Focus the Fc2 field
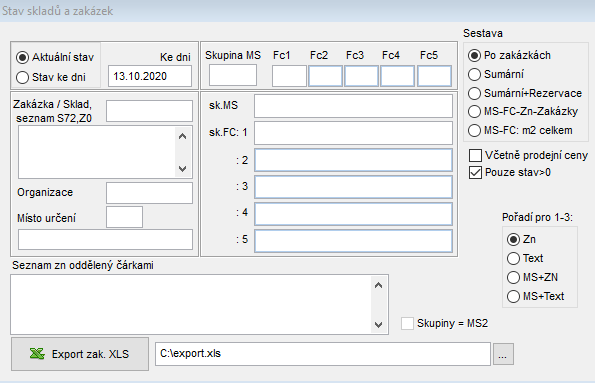This screenshot has width=595, height=383. tap(325, 76)
